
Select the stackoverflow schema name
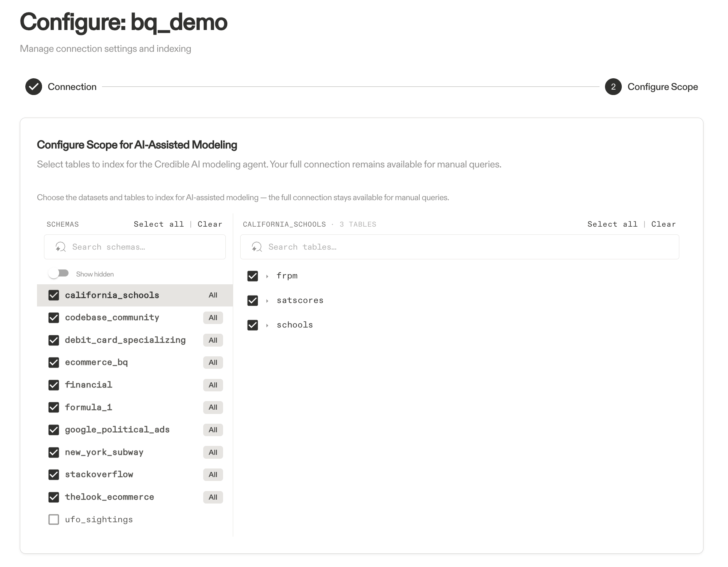[99, 475]
